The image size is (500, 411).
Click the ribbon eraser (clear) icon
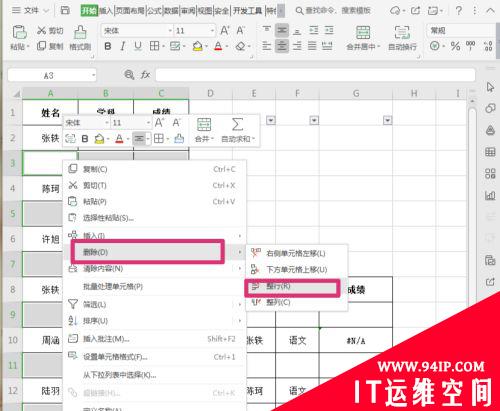pos(240,46)
